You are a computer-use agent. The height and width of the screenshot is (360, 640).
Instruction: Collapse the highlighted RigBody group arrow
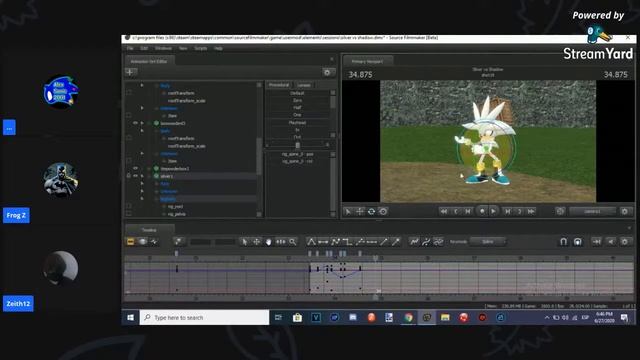[x=142, y=199]
